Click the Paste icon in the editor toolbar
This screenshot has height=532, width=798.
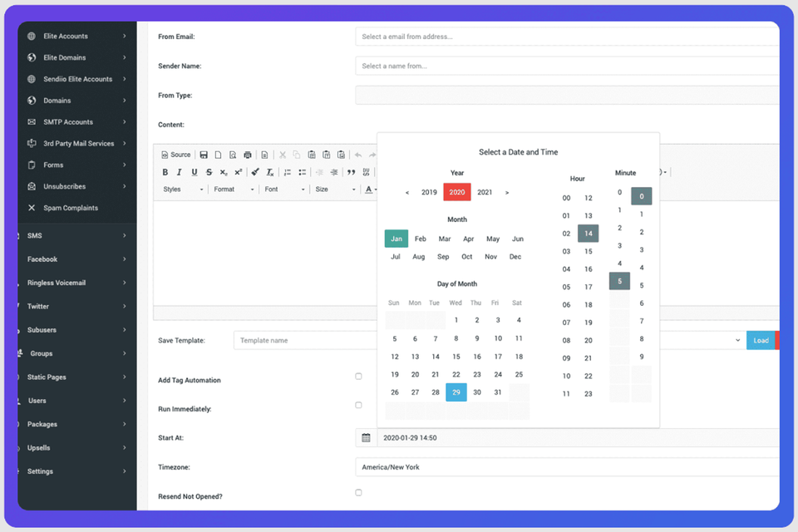click(312, 155)
